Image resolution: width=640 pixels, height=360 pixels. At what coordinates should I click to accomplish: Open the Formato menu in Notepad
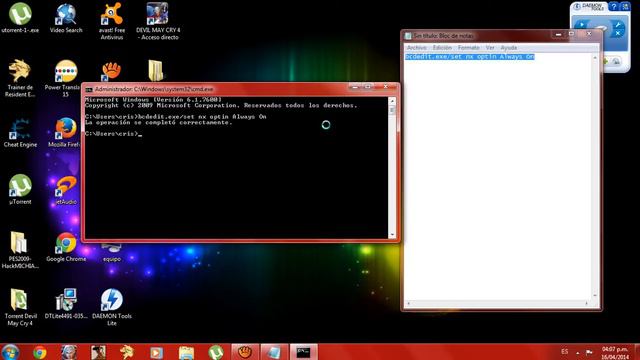[469, 48]
